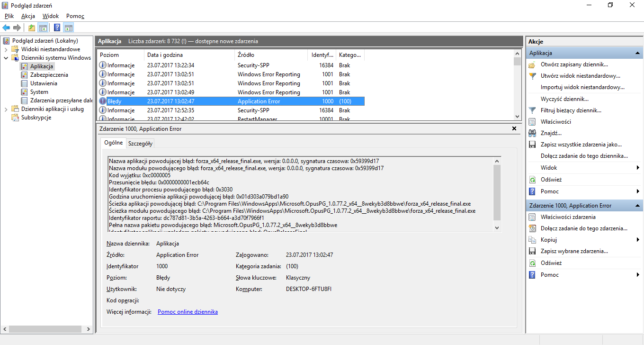Viewport: 644px width, 345px height.
Task: Collapse the Aplikacja section in Akcje pane
Action: click(x=638, y=53)
